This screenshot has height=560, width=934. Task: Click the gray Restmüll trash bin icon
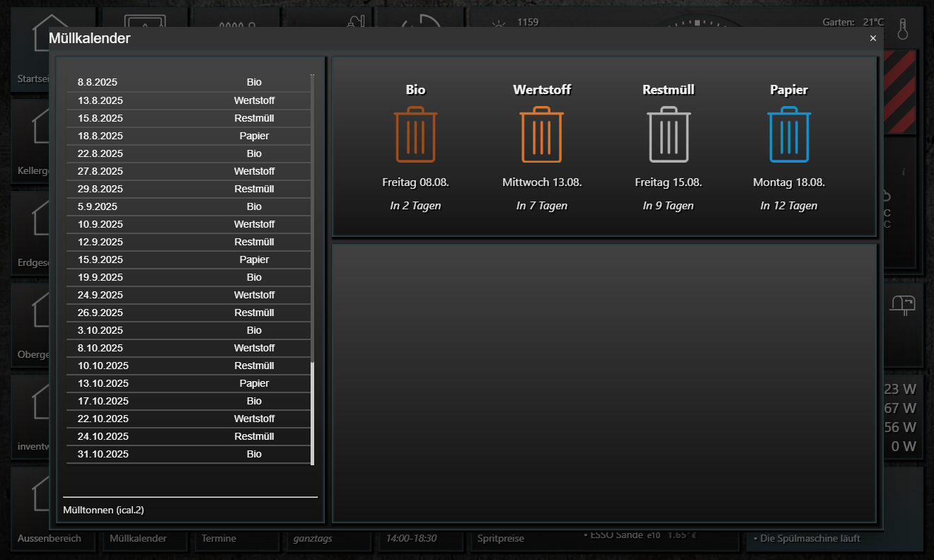[x=669, y=134]
